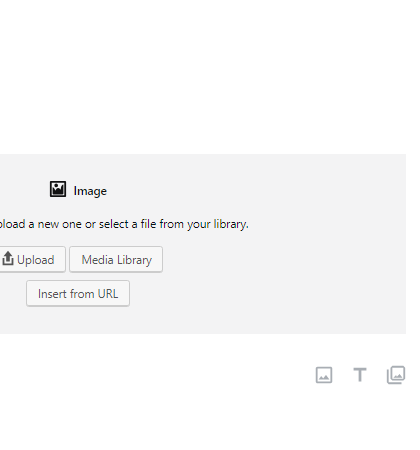Viewport: 420px width, 450px height.
Task: Click the empty paragraph area below the block
Action: 150,375
